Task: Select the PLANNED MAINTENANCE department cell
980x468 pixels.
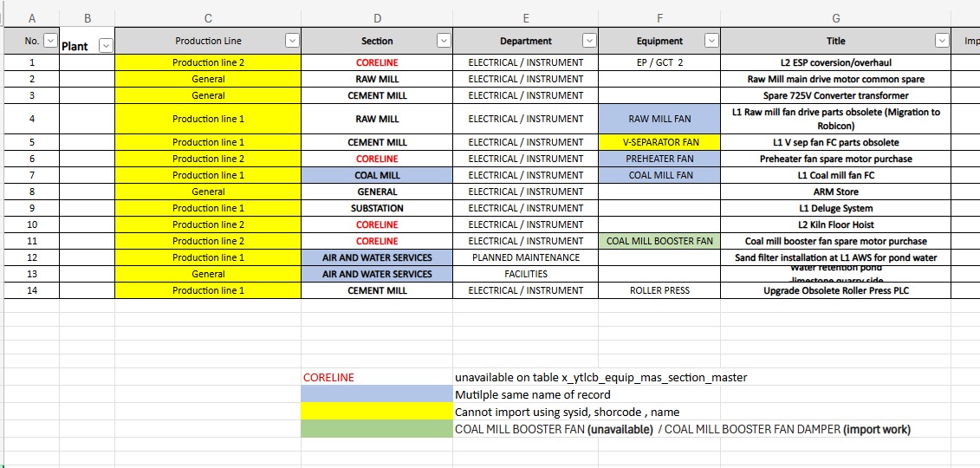Action: point(525,257)
